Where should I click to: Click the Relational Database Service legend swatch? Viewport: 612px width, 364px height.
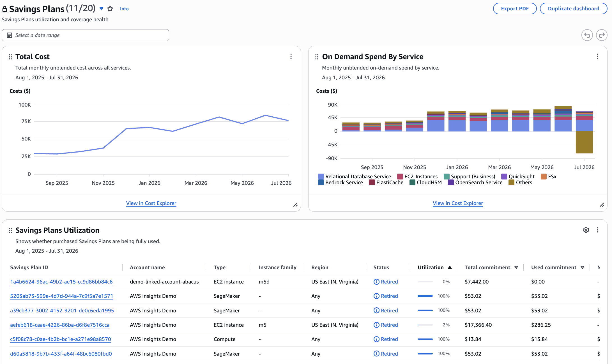pyautogui.click(x=321, y=176)
